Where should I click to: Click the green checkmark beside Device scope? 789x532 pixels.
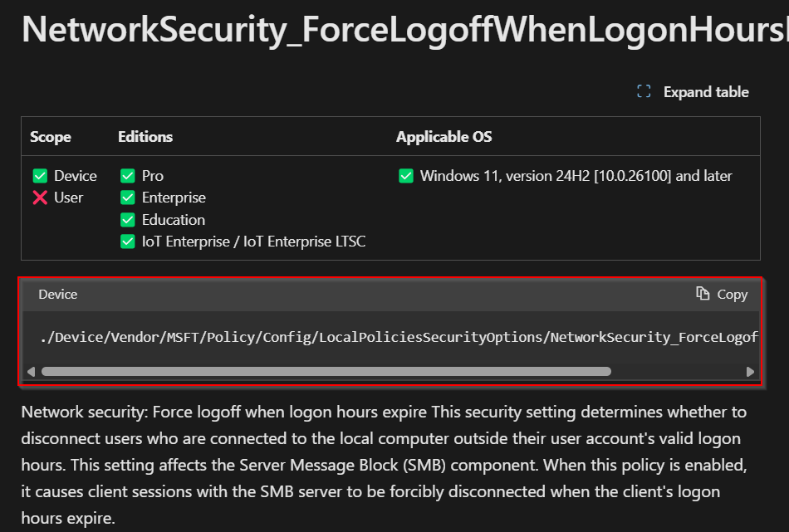tap(39, 175)
